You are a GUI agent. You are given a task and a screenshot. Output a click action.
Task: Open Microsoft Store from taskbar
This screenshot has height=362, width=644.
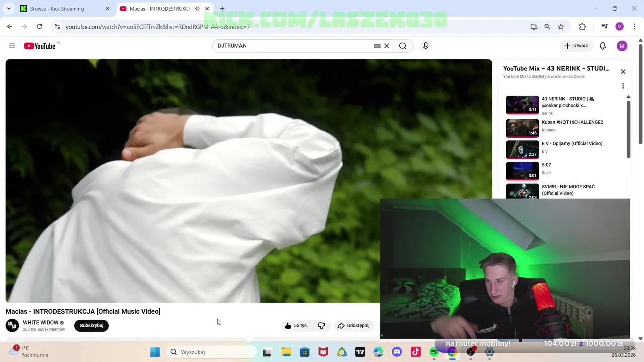[305, 352]
